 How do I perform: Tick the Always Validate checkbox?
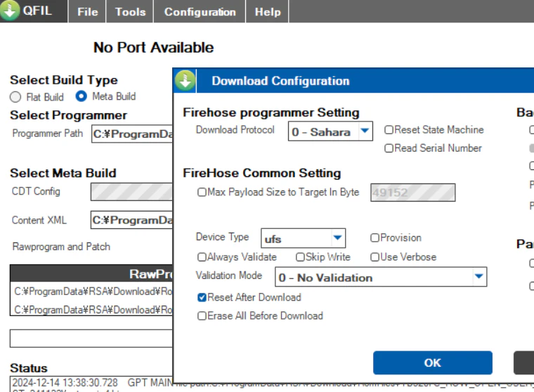click(x=202, y=257)
